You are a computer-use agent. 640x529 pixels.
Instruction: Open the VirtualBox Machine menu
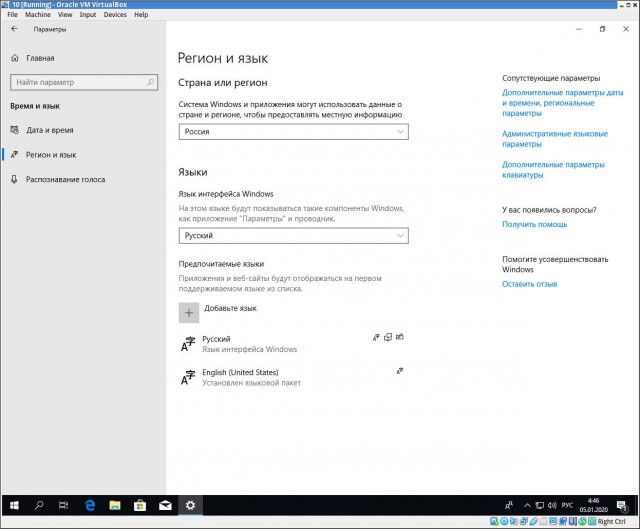pyautogui.click(x=38, y=15)
